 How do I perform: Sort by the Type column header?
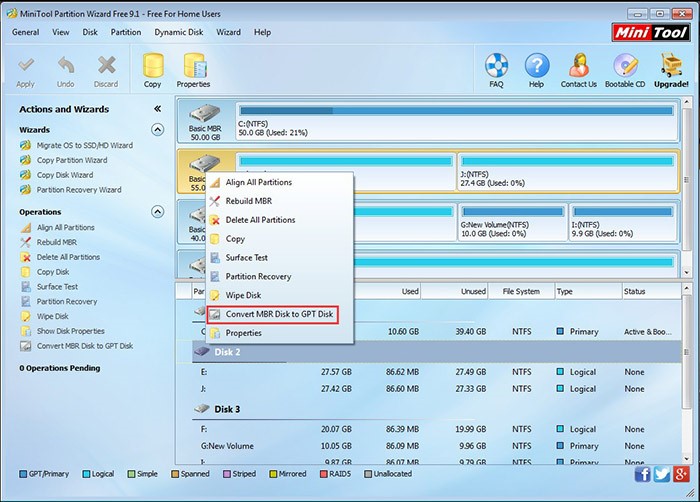point(588,291)
